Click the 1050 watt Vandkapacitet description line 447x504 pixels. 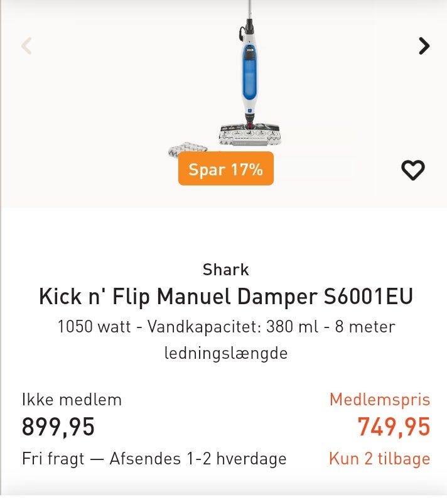click(x=227, y=327)
